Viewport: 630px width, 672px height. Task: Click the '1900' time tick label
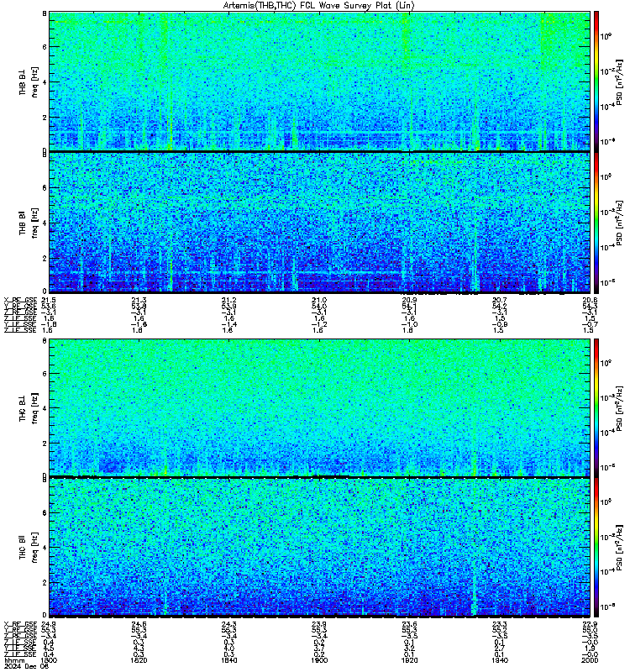pyautogui.click(x=319, y=660)
